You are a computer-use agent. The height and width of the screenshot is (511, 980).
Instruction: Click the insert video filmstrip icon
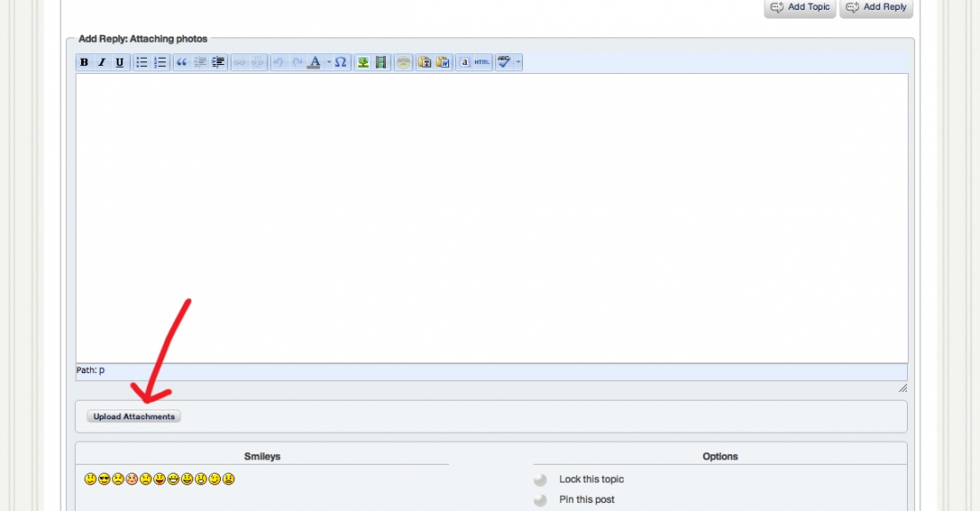point(380,62)
